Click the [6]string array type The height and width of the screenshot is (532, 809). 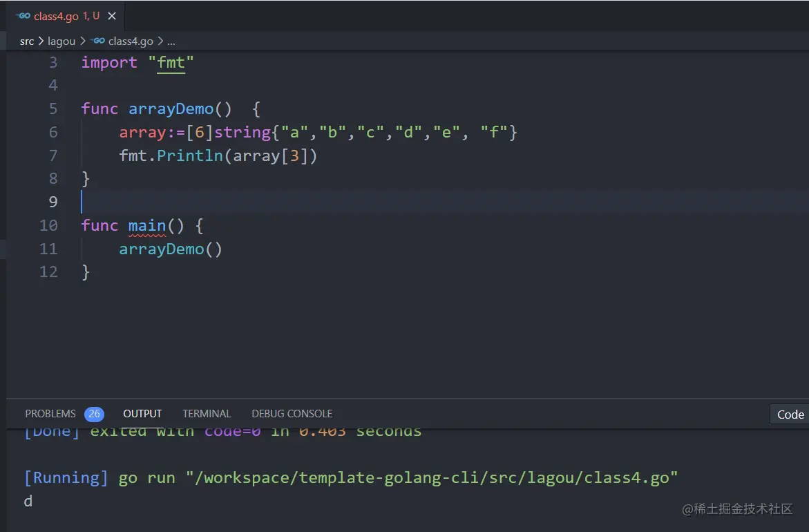[x=229, y=132]
